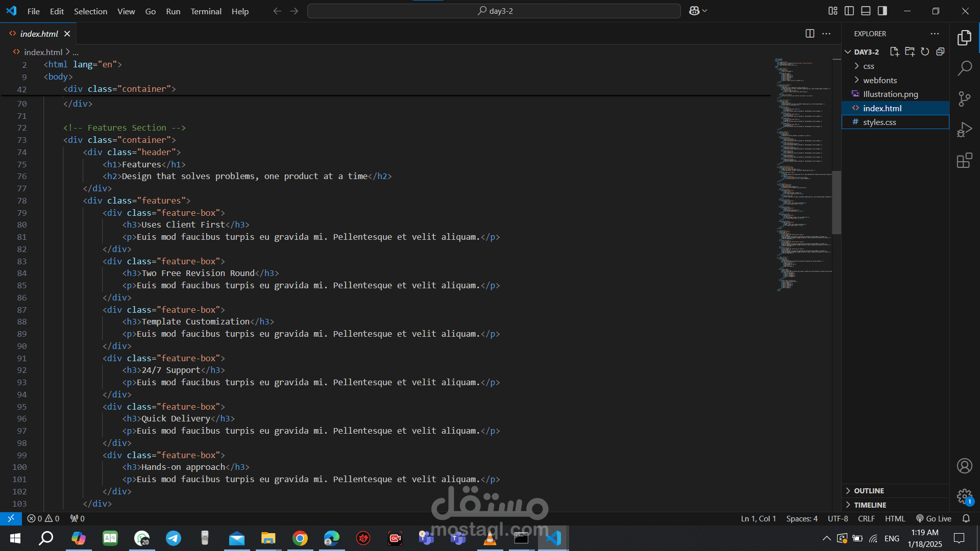Expand the TIMELINE section

870,505
